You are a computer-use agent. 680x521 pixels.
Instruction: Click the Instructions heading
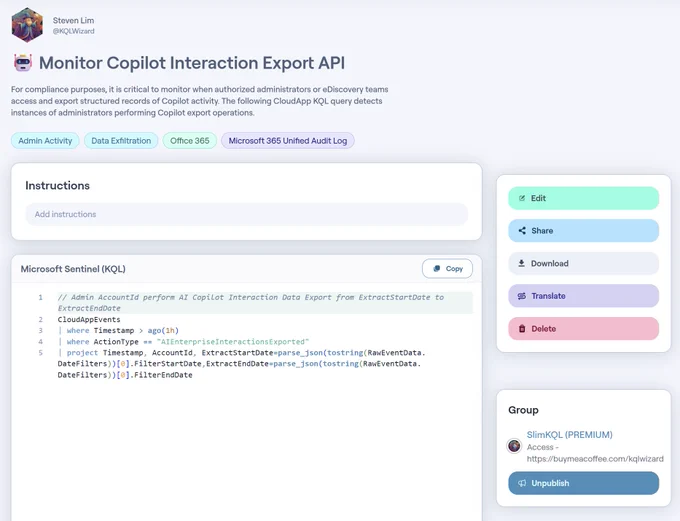[58, 185]
